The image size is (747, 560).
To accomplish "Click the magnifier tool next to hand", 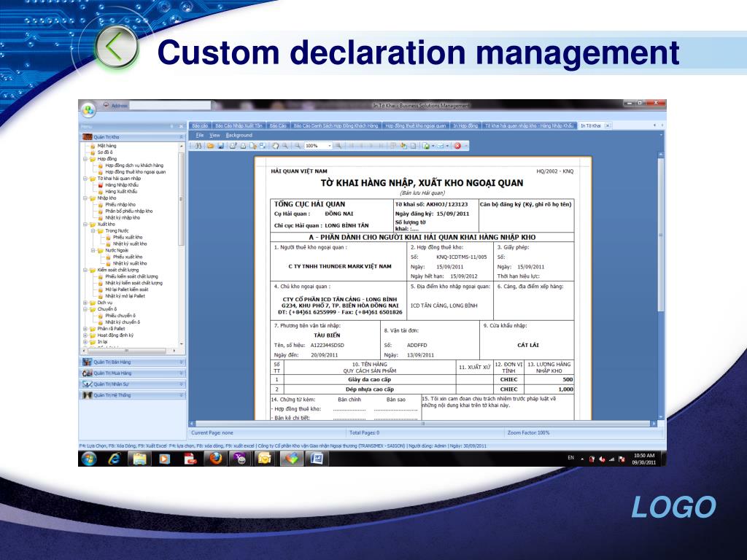I will [x=285, y=146].
